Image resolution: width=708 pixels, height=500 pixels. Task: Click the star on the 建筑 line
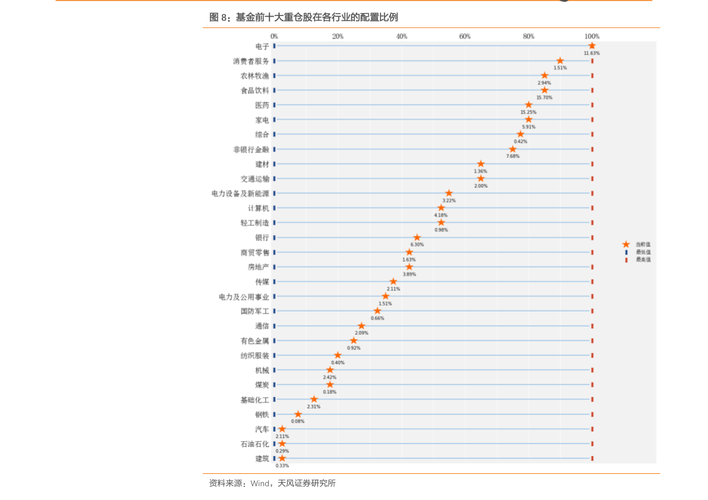(282, 458)
